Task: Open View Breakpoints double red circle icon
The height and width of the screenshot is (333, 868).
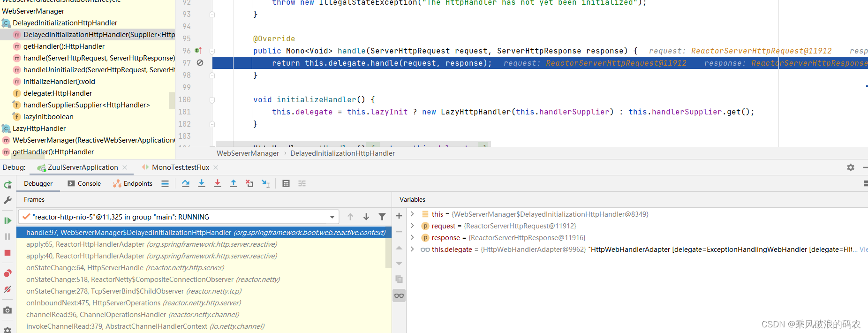Action: pos(8,273)
